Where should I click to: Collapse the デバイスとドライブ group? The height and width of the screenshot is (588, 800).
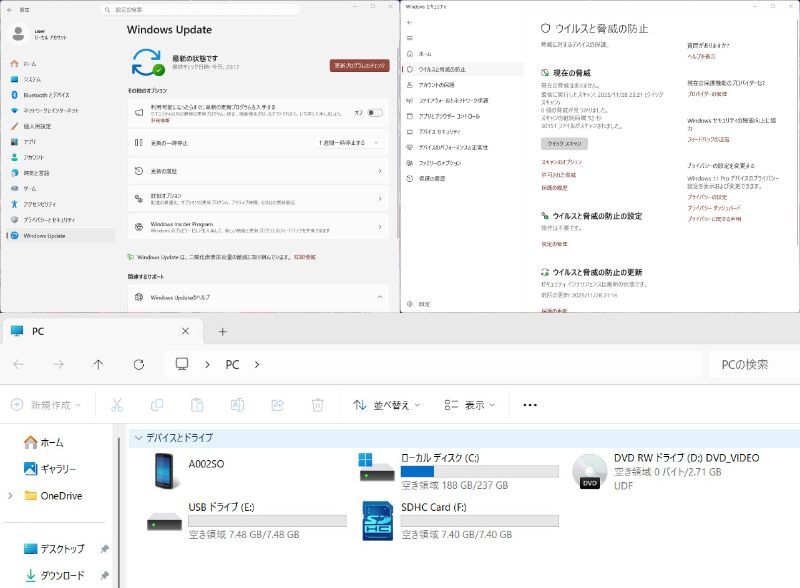(x=138, y=437)
